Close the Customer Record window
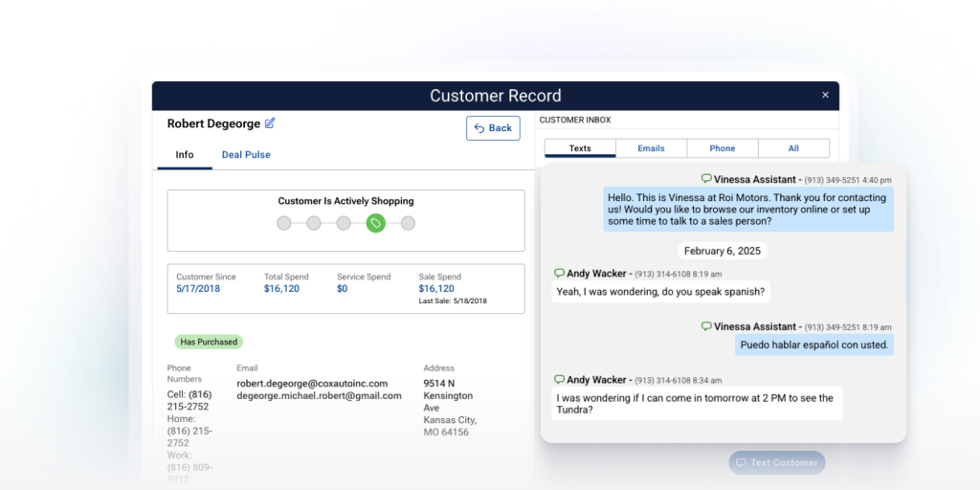This screenshot has width=980, height=490. (x=825, y=96)
